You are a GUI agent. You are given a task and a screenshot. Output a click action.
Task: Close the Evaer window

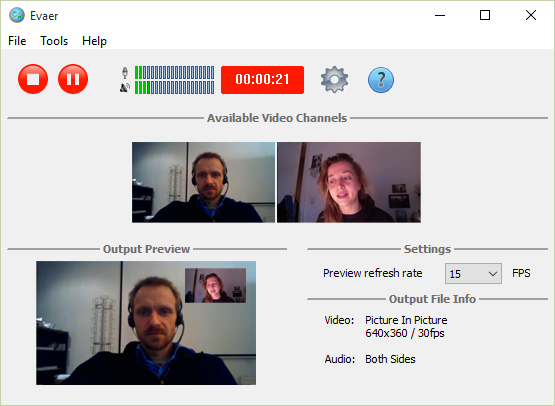click(x=531, y=15)
